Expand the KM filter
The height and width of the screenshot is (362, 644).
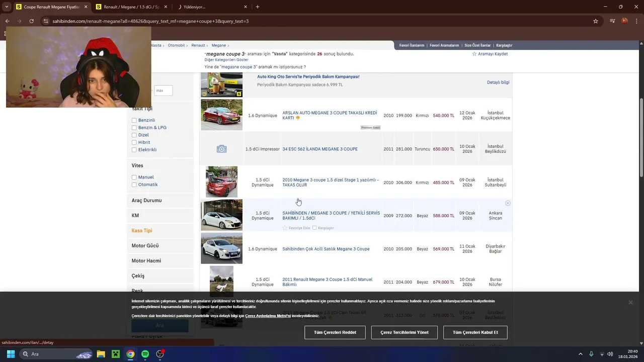[135, 215]
